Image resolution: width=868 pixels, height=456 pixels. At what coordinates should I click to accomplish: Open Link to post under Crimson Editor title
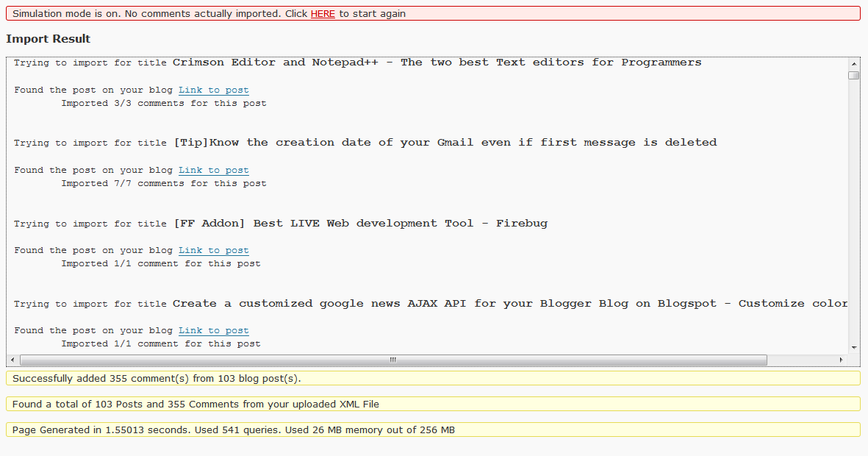tap(214, 90)
